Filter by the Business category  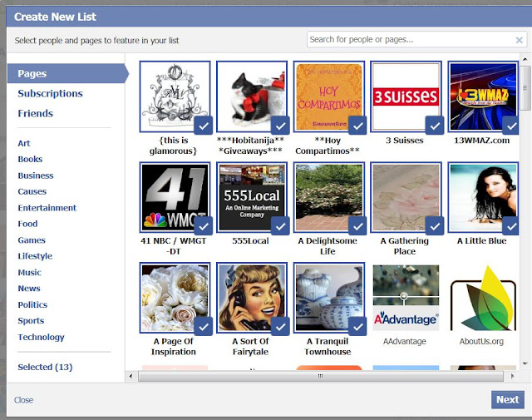36,175
